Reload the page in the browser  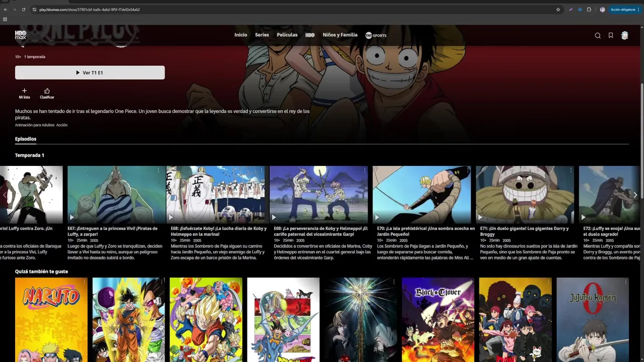(x=23, y=10)
